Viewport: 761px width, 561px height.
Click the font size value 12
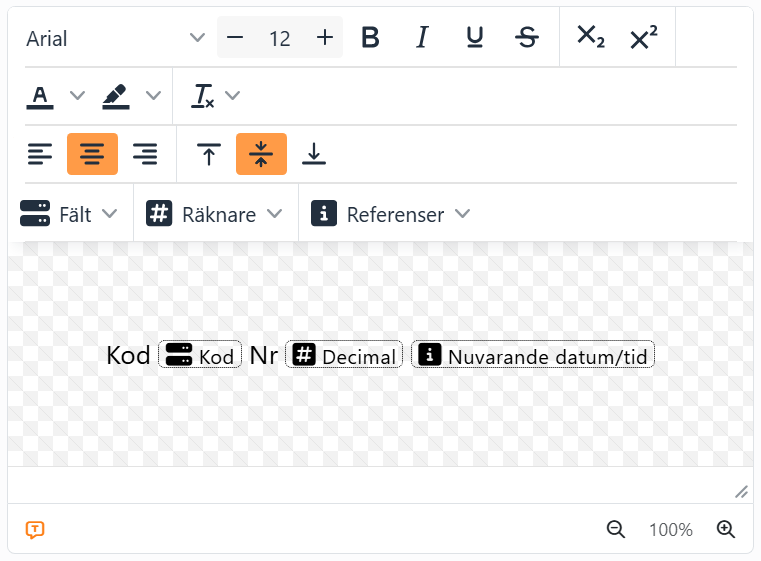click(x=280, y=39)
